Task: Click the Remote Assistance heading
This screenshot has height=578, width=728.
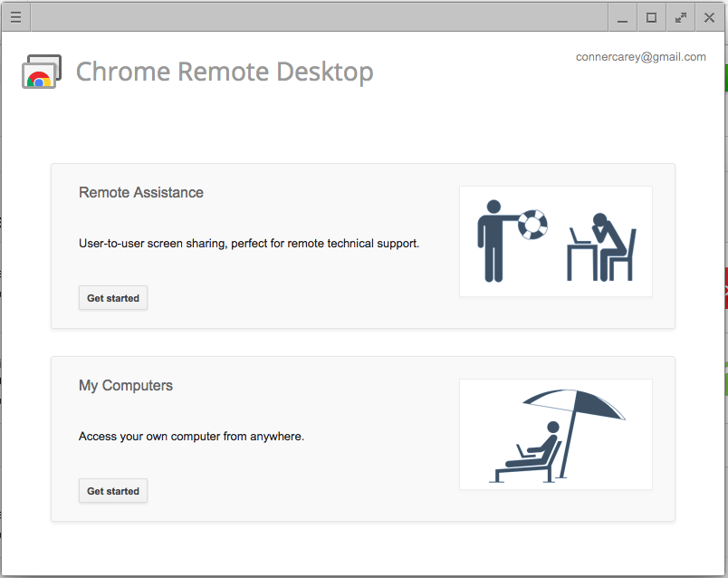Action: coord(141,192)
